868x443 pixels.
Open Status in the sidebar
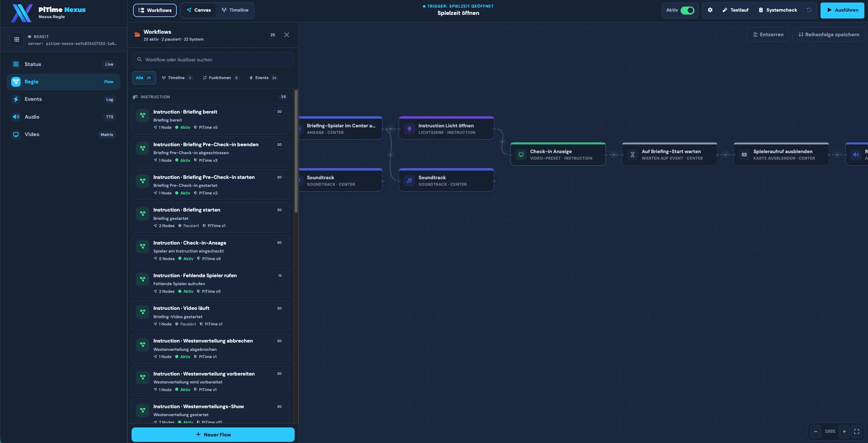pos(63,64)
